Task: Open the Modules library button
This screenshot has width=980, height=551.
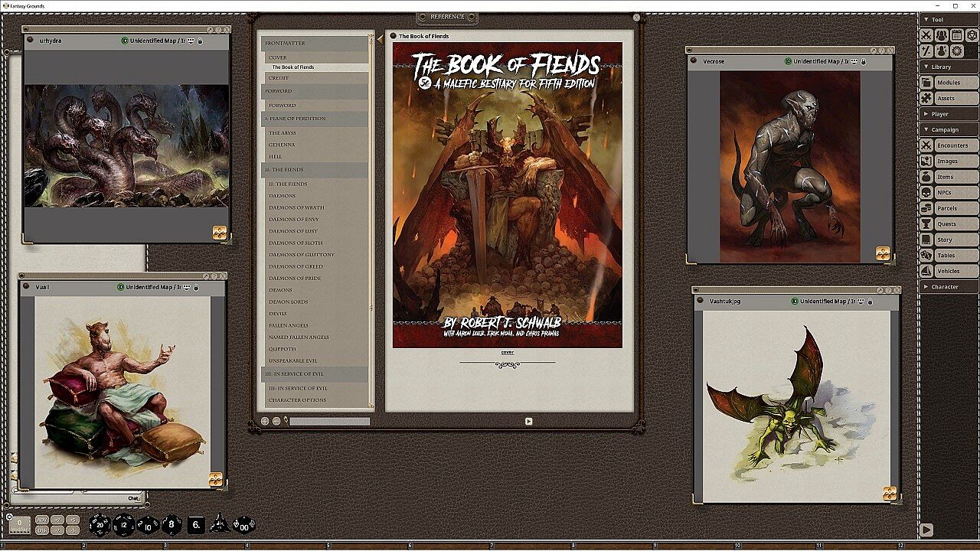Action: pos(949,83)
